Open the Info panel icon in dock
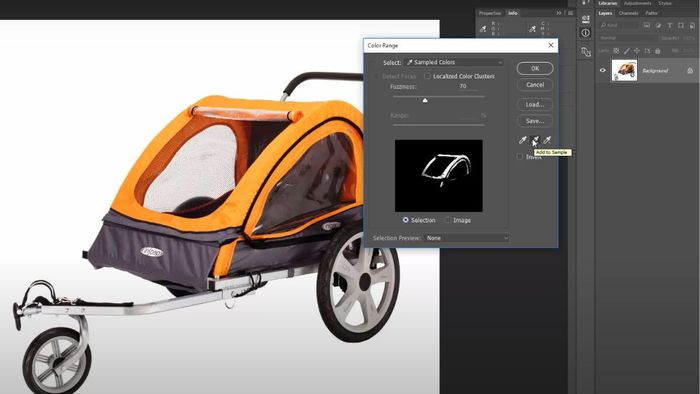The height and width of the screenshot is (394, 700). click(586, 33)
